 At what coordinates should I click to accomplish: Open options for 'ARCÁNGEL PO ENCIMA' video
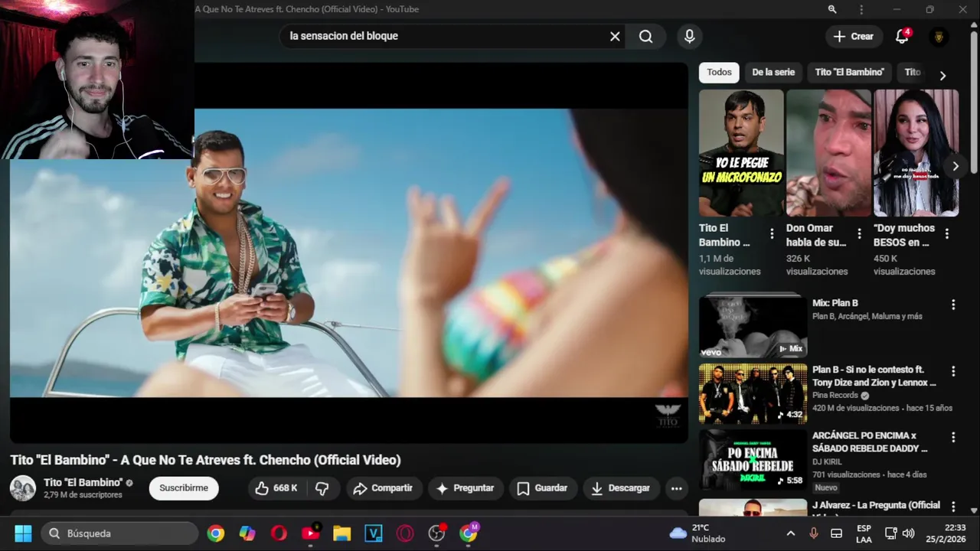click(x=953, y=438)
